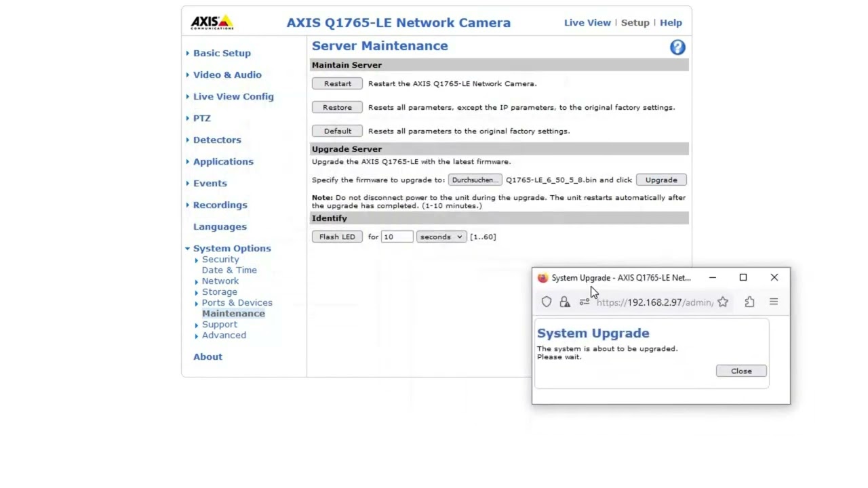
Task: Click the permissions icon in address bar
Action: pos(585,302)
